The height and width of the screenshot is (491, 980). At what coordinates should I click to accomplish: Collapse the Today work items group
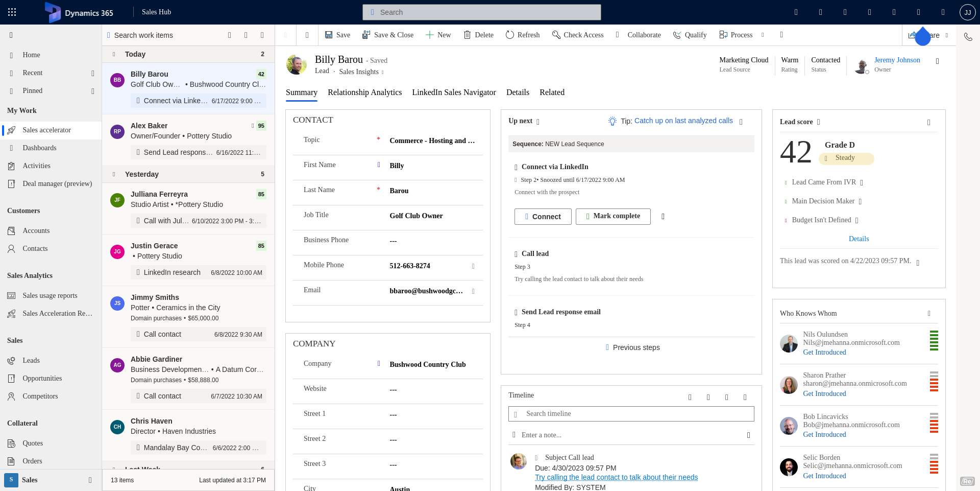[114, 54]
